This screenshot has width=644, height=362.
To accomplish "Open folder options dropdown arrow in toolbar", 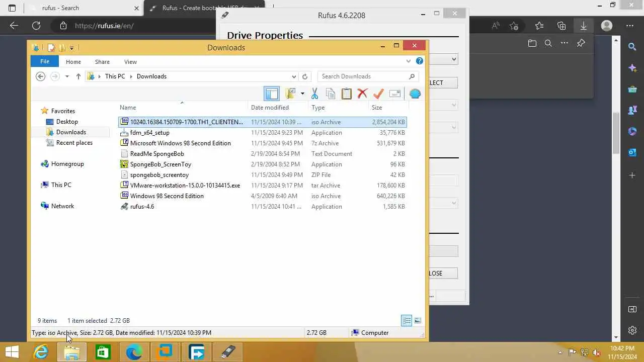I will click(x=302, y=94).
